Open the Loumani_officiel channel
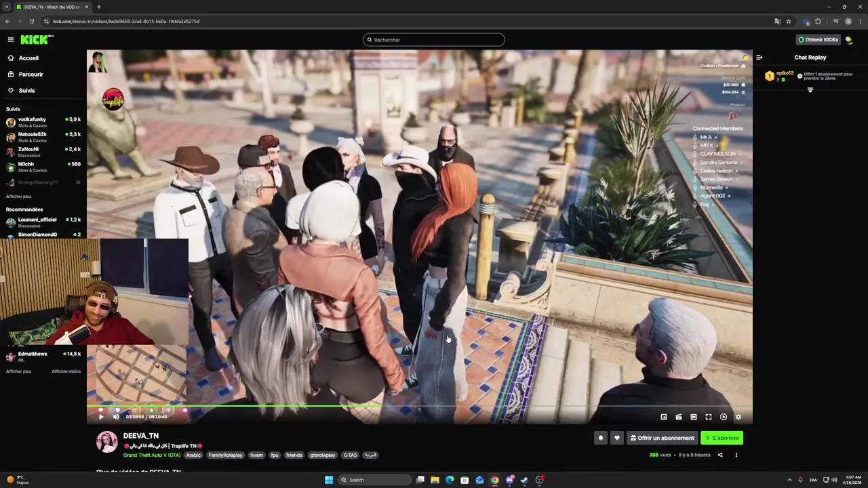This screenshot has width=868, height=488. (x=43, y=222)
